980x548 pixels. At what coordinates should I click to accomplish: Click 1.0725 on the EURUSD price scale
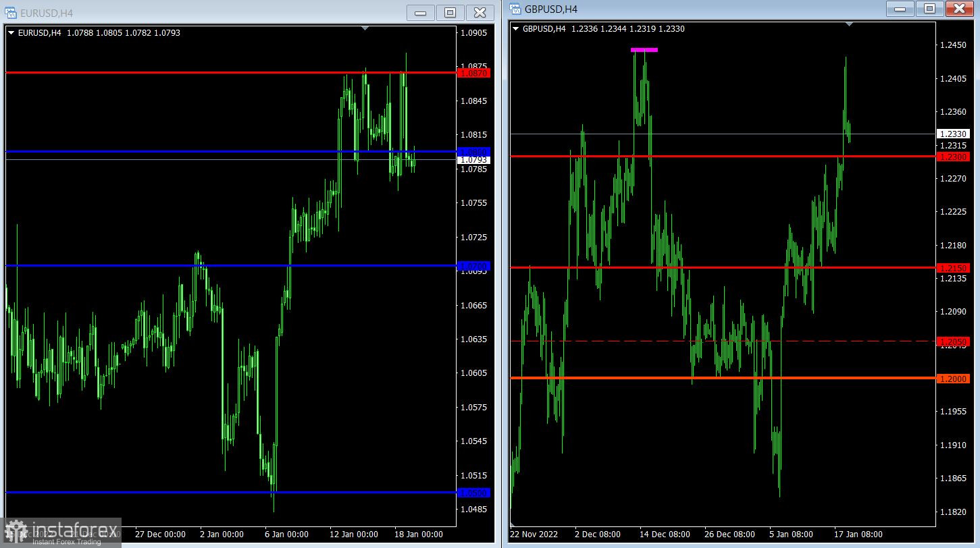click(473, 238)
